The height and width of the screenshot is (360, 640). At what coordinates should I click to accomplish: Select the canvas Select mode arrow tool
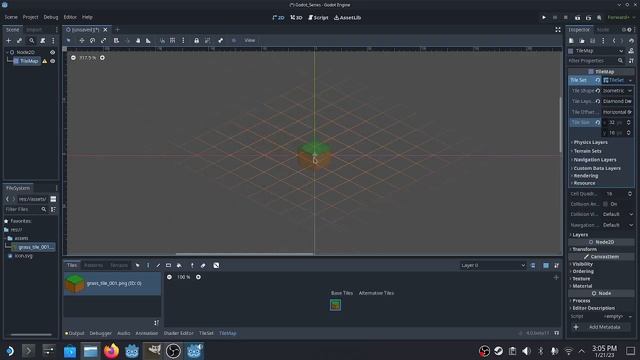(x=69, y=40)
